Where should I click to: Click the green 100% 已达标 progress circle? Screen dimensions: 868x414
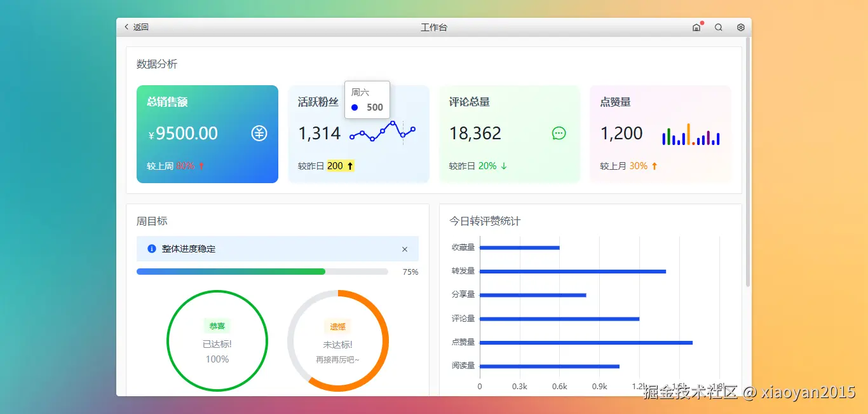click(x=217, y=341)
